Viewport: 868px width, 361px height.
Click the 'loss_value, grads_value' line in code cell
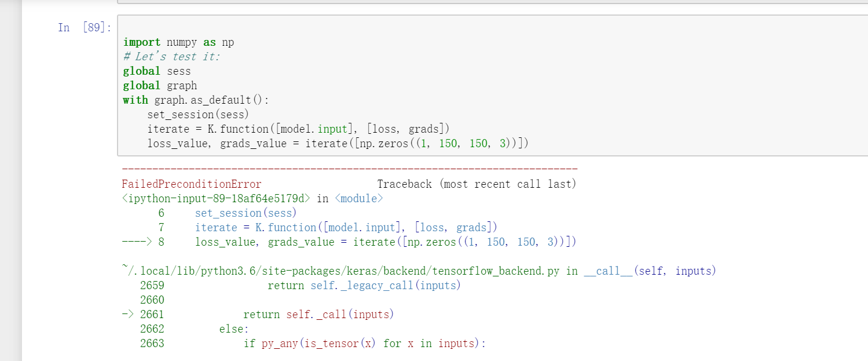click(x=338, y=144)
